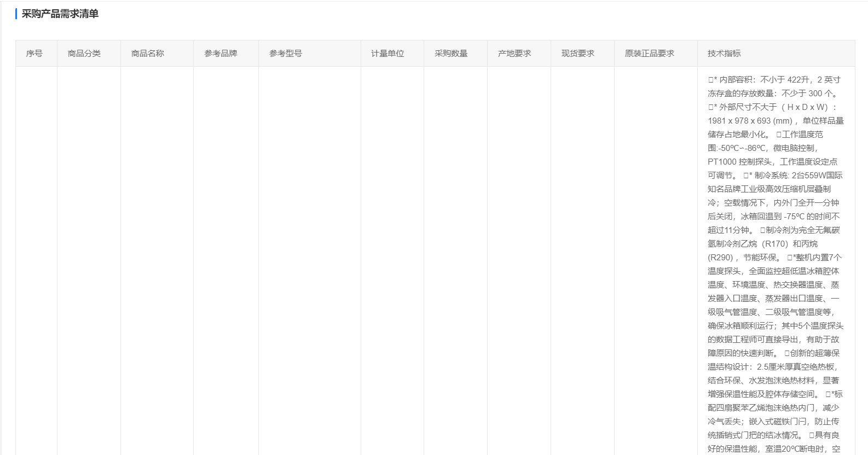Click the 采购产品需求清单 section title
Screen dimensions: 868x455
(60, 14)
